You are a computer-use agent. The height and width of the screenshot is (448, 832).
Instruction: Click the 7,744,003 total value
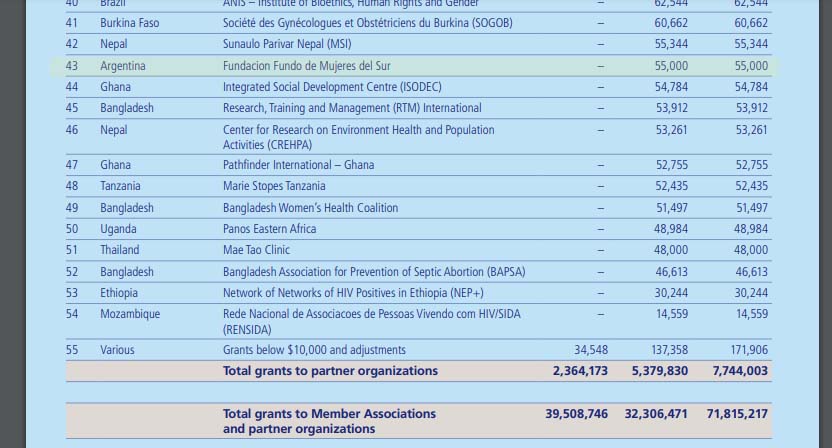pos(740,371)
